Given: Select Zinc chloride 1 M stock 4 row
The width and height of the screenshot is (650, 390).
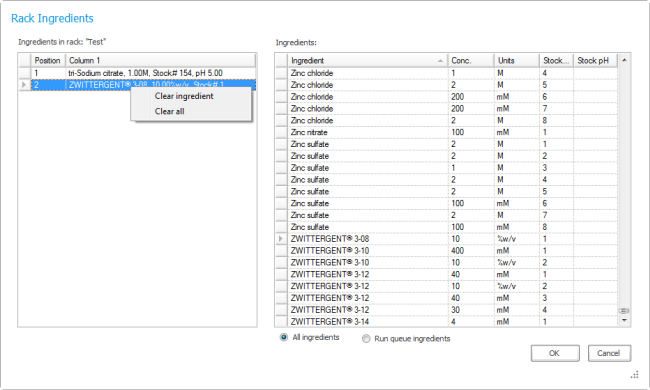Looking at the screenshot, I should pos(447,73).
